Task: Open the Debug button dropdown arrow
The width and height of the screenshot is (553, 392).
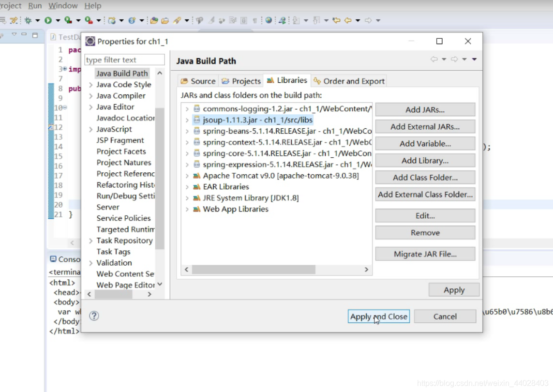Action: click(x=37, y=20)
